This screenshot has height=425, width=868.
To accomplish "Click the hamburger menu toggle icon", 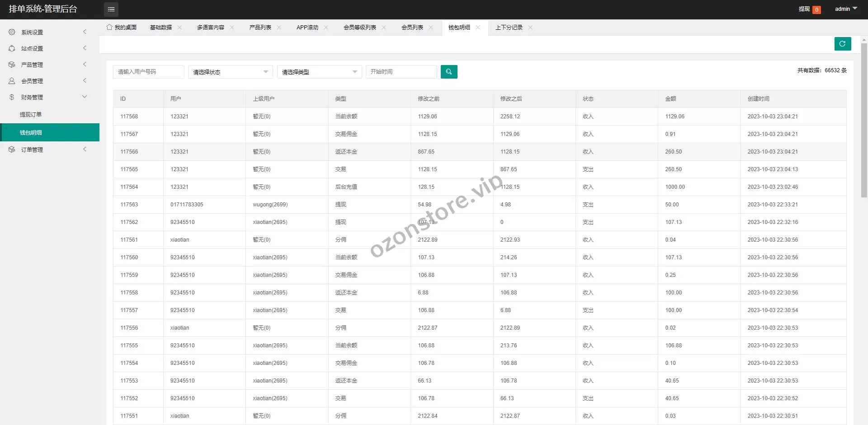I will click(x=111, y=9).
